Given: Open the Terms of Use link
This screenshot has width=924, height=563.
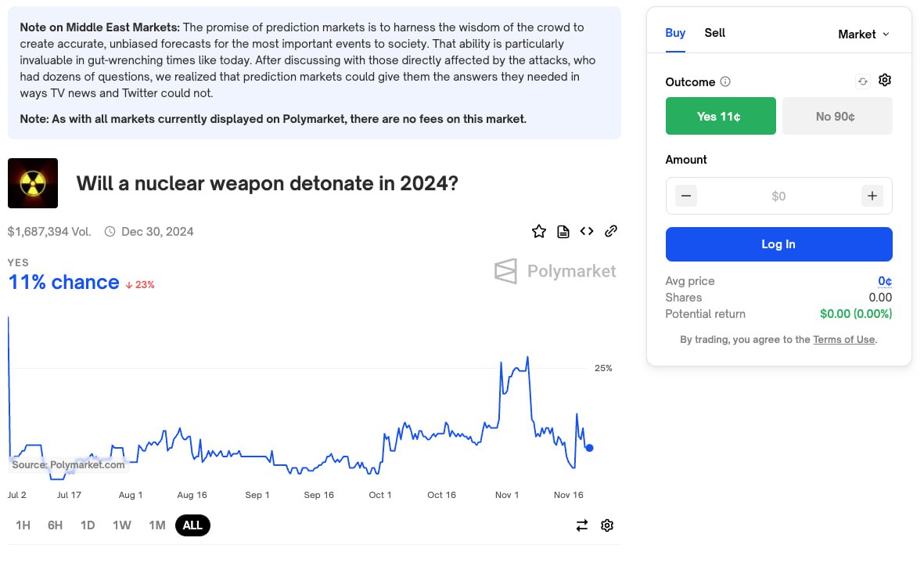Looking at the screenshot, I should click(843, 340).
